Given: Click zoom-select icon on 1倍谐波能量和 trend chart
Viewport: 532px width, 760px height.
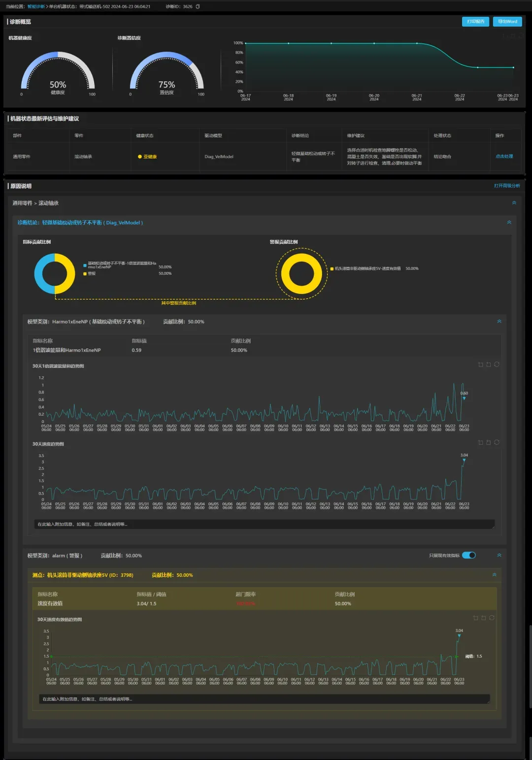Looking at the screenshot, I should pos(480,364).
